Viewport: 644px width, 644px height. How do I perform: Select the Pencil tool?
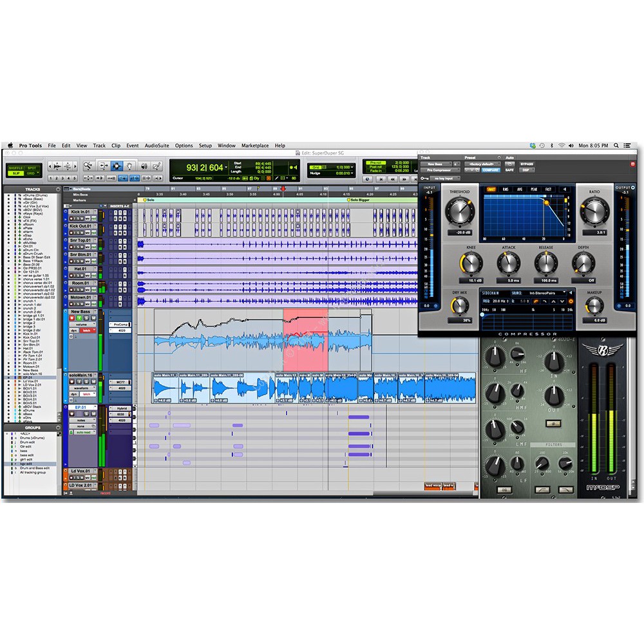(x=158, y=165)
